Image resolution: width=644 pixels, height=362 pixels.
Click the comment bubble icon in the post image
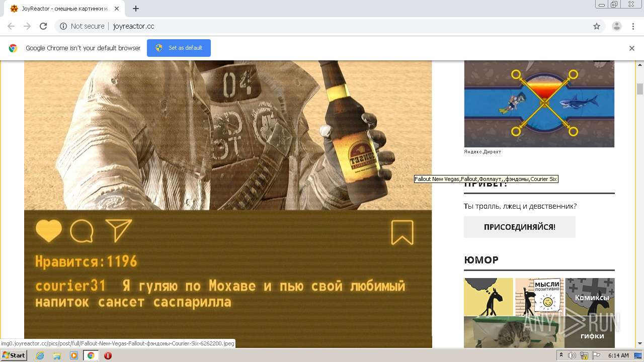coord(82,231)
